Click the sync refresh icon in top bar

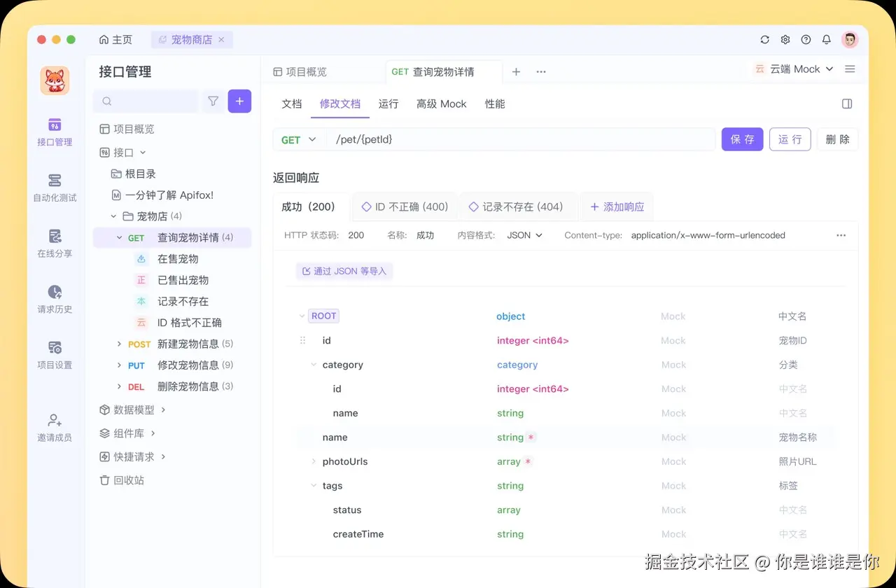click(x=764, y=39)
